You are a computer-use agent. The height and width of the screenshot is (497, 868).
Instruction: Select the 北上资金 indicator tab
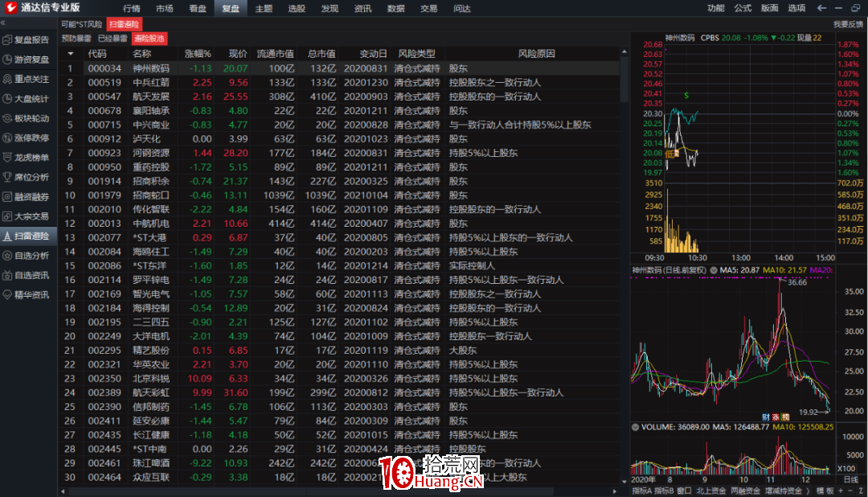[710, 491]
